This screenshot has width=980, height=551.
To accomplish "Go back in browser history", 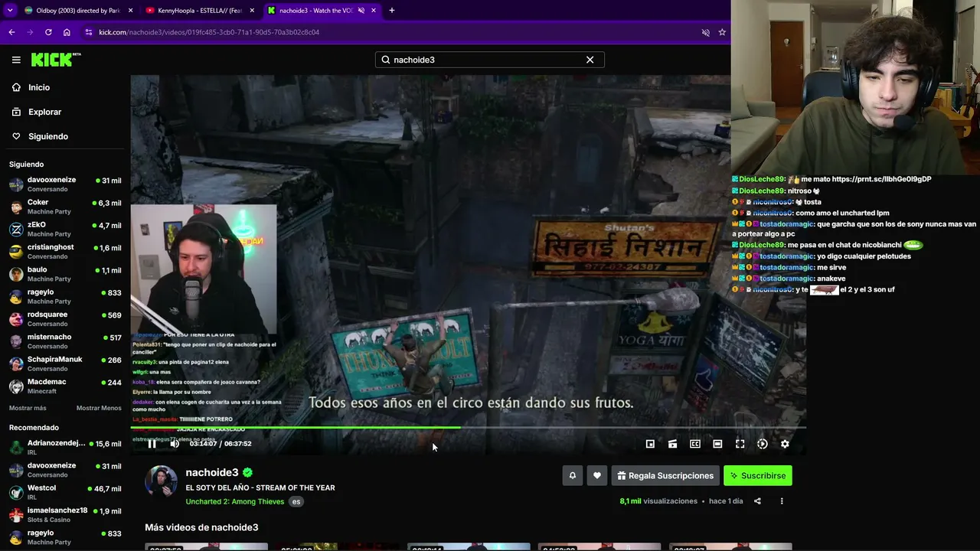I will coord(11,32).
